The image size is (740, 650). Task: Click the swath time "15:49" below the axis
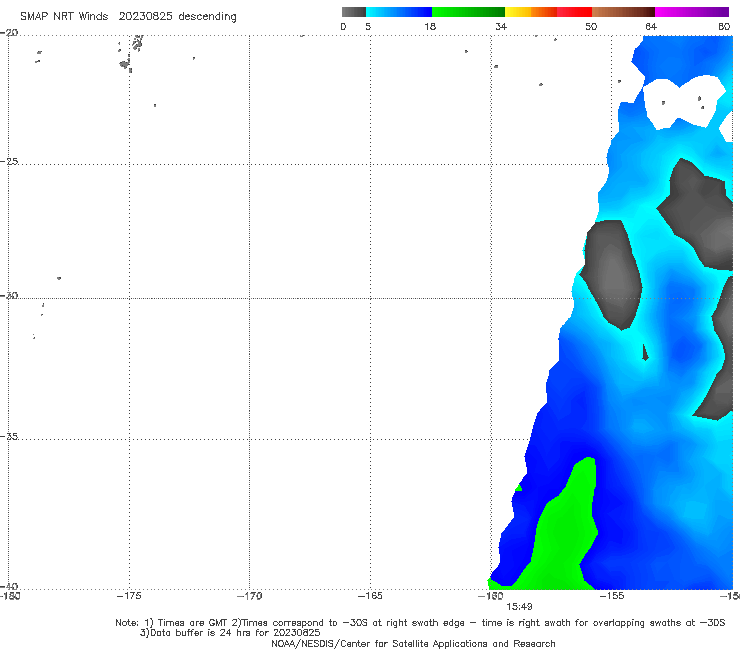tap(519, 607)
